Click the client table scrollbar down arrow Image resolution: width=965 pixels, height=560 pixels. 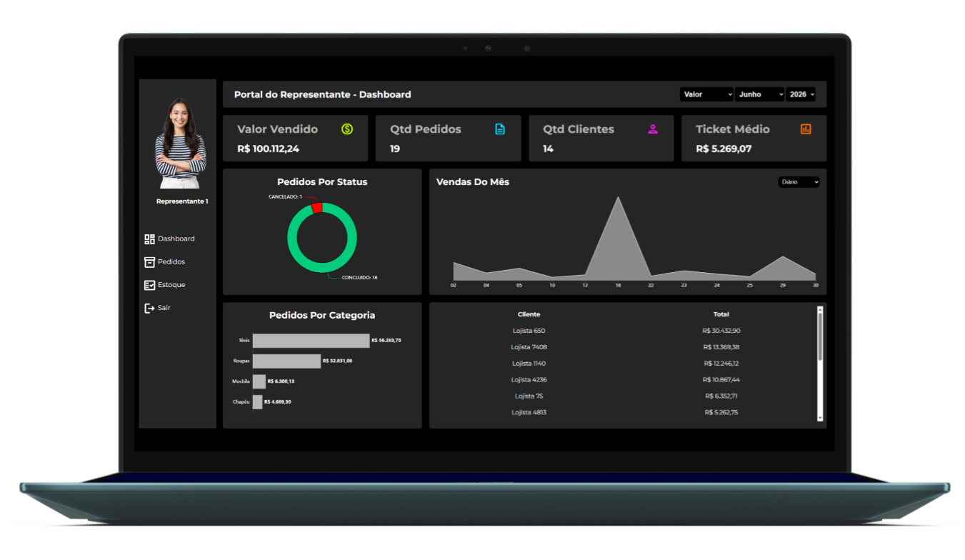click(820, 418)
